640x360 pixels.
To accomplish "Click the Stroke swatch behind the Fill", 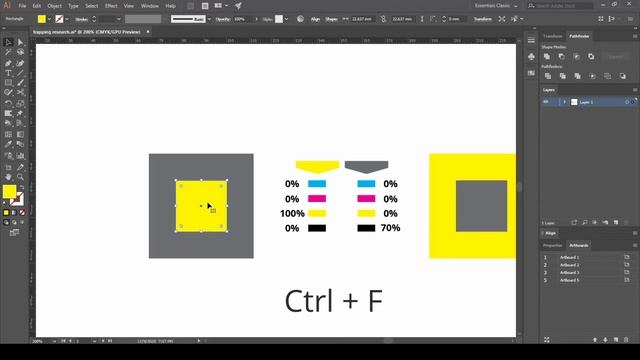I will [18, 199].
